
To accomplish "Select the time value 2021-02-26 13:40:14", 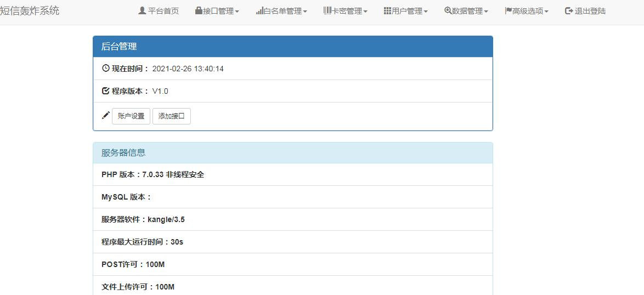I will click(x=188, y=69).
